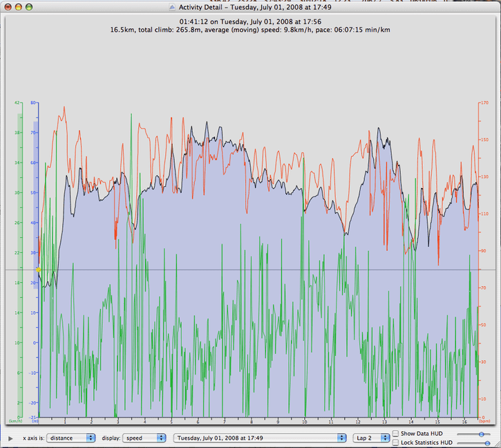Enable the Show Data HUD checkbox
Screen dimensions: 501x448
pyautogui.click(x=395, y=433)
